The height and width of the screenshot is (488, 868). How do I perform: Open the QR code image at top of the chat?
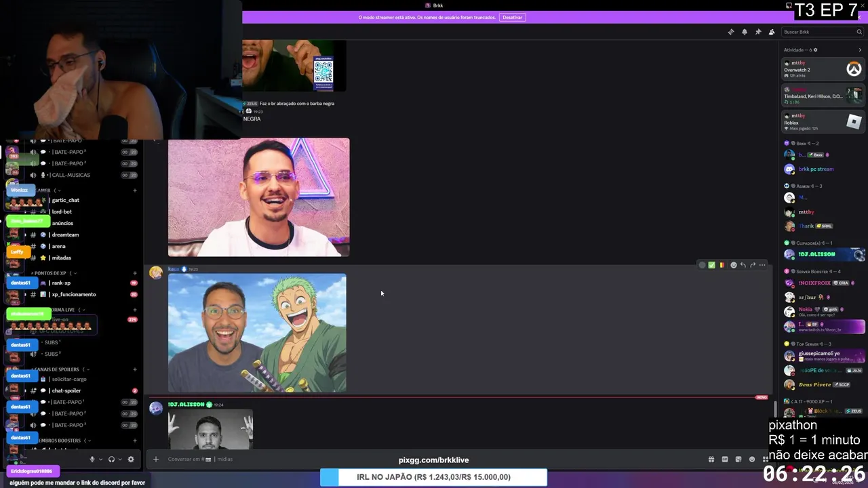tap(294, 66)
